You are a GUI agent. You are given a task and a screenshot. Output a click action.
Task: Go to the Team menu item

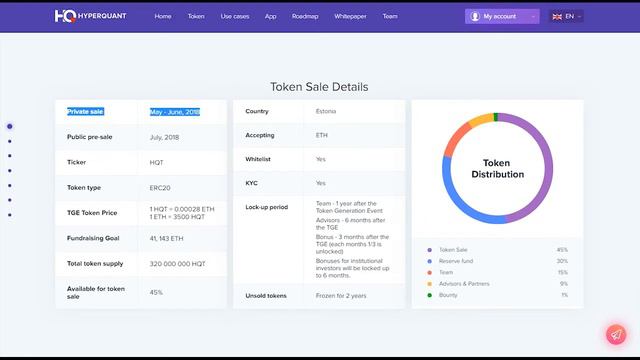390,16
